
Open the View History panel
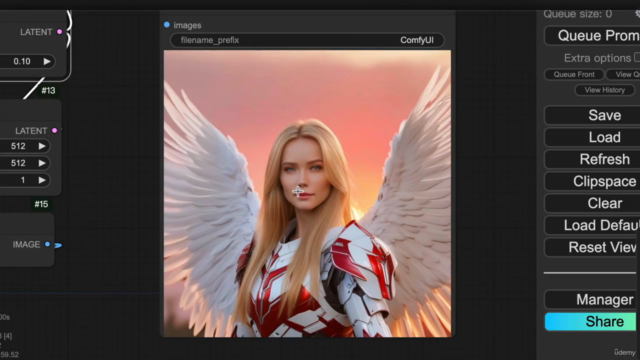[x=604, y=90]
